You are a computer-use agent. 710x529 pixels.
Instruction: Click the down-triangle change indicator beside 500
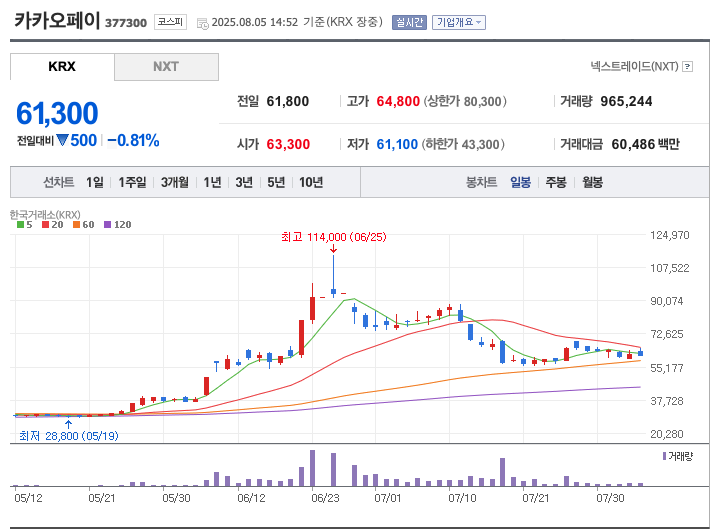click(x=62, y=140)
